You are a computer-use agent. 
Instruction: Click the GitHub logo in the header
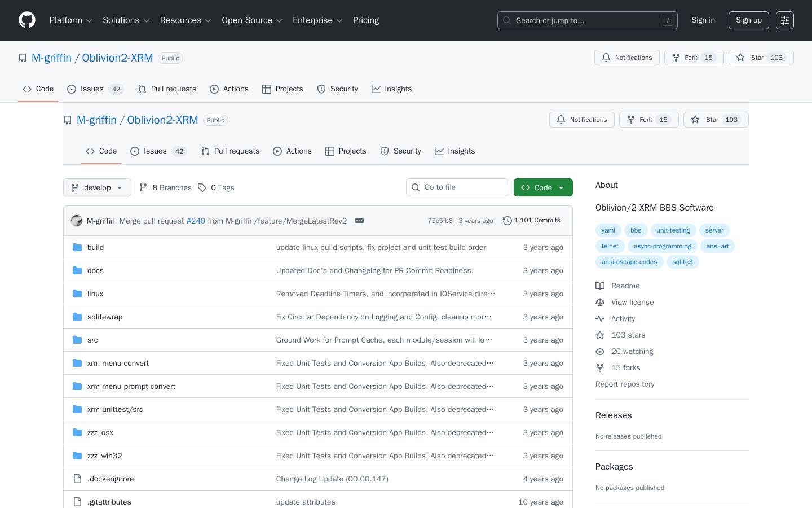tap(27, 20)
